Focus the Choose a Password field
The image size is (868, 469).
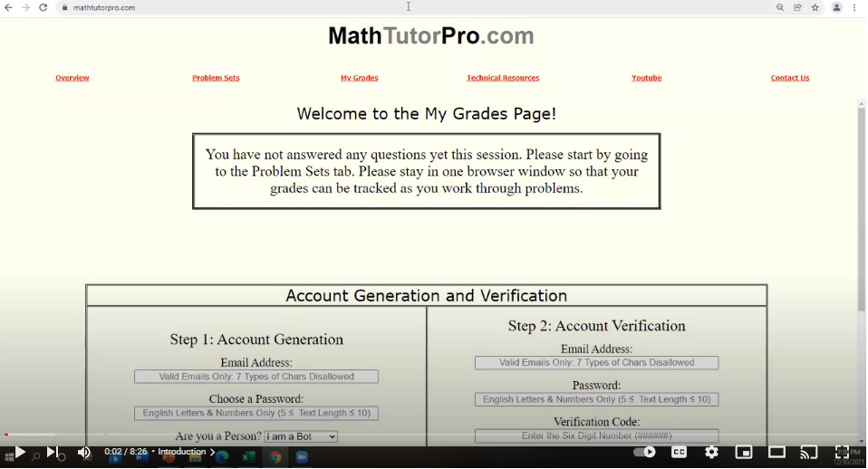pos(256,413)
